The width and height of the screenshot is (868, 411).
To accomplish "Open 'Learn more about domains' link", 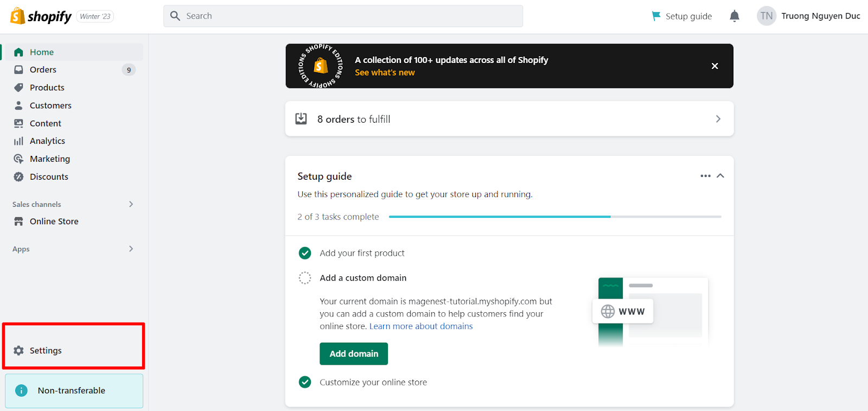I will tap(421, 326).
